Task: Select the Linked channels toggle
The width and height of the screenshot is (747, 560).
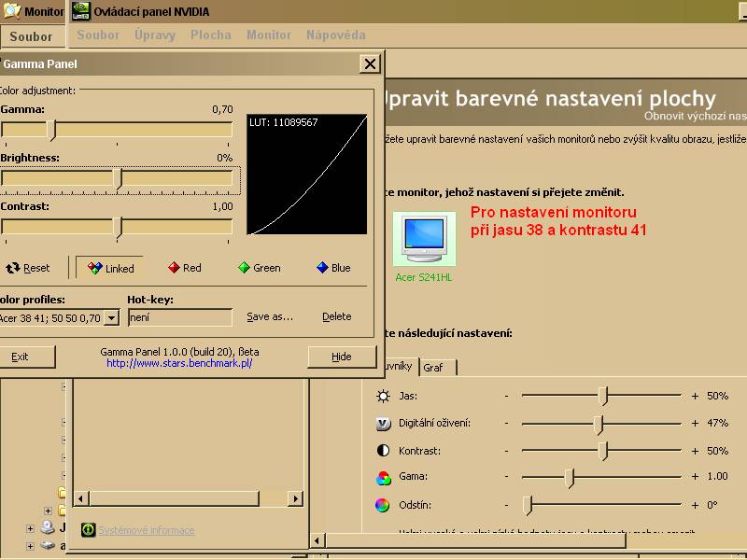Action: pos(110,268)
